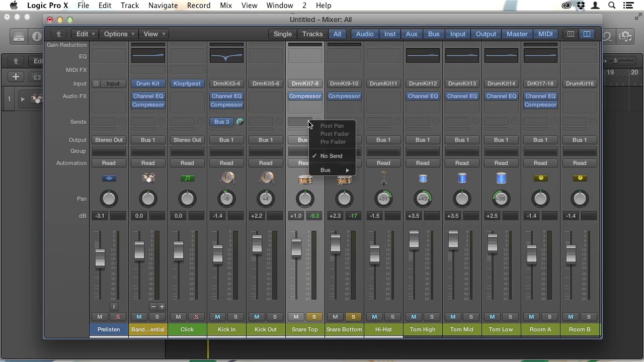
Task: Open the Track menu
Action: click(x=130, y=6)
